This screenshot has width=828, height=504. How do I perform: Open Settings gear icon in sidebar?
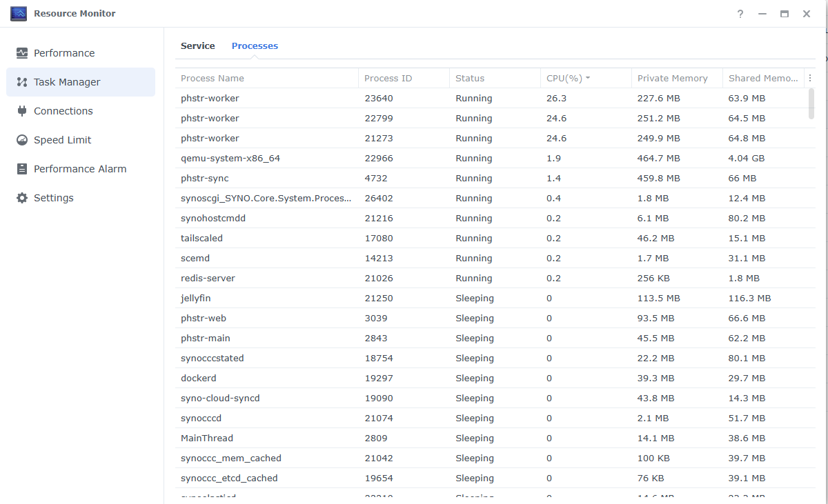22,198
